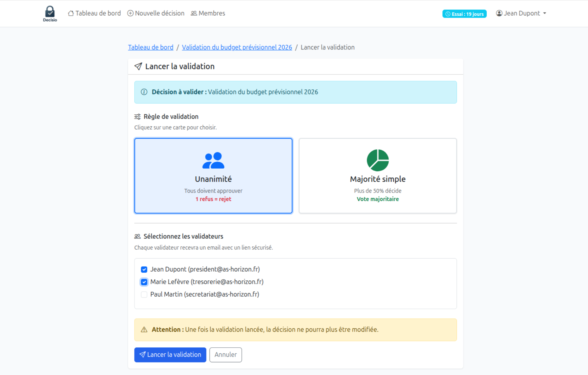Click the paper plane icon in page header
The image size is (588, 375).
[x=138, y=66]
